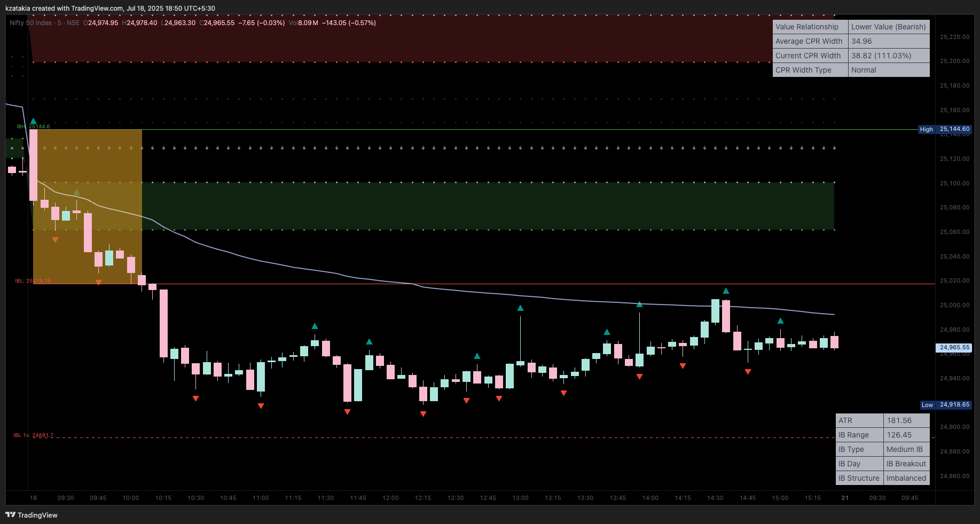The image size is (980, 524).
Task: Click the 34.96 CPR width value
Action: point(889,41)
